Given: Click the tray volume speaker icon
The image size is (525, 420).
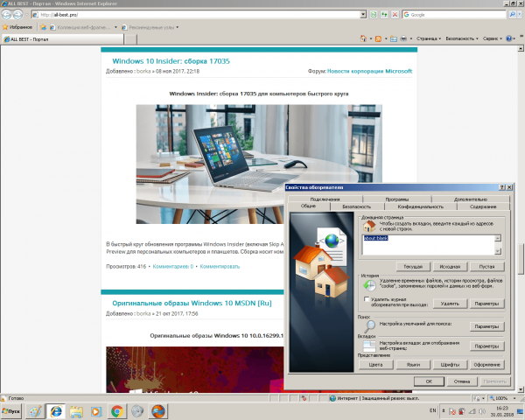Looking at the screenshot, I should (x=482, y=411).
